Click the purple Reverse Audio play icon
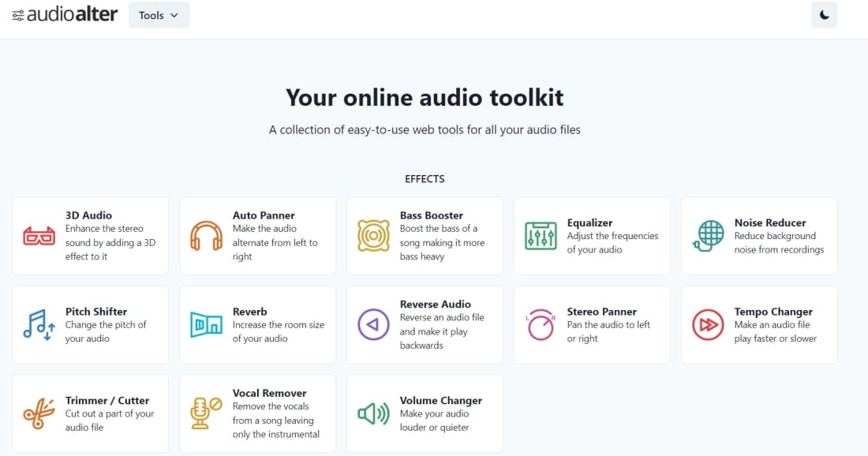The width and height of the screenshot is (868, 456). (374, 325)
